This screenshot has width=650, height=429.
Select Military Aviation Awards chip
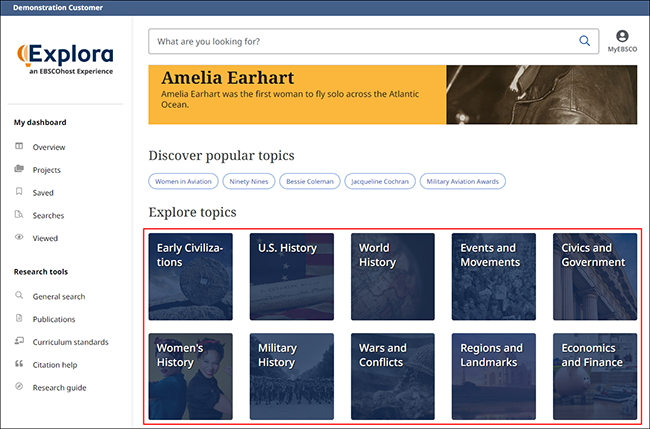coord(463,181)
